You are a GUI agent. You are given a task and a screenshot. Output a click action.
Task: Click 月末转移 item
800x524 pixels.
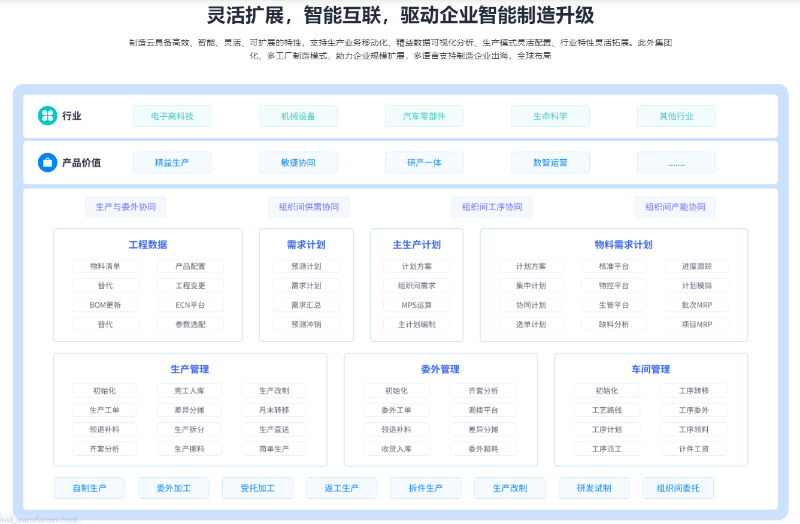click(274, 410)
